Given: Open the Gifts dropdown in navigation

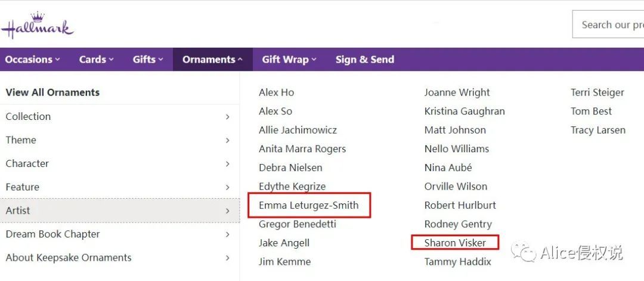Looking at the screenshot, I should tap(148, 60).
